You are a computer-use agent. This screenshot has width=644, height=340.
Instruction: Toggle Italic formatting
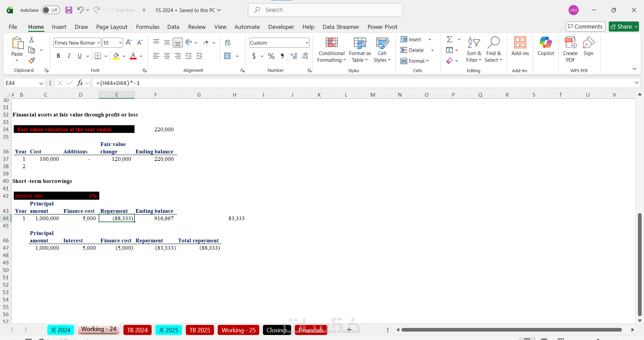tap(69, 56)
